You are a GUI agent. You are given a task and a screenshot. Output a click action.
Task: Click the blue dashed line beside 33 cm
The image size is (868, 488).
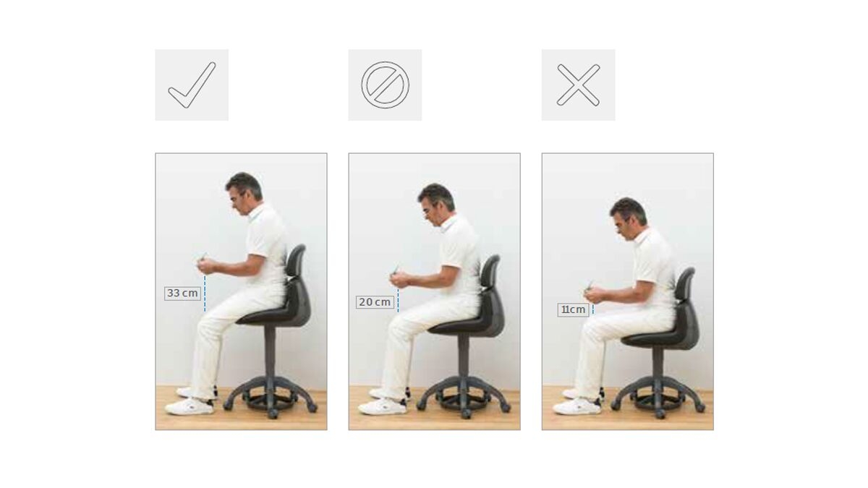coord(205,293)
